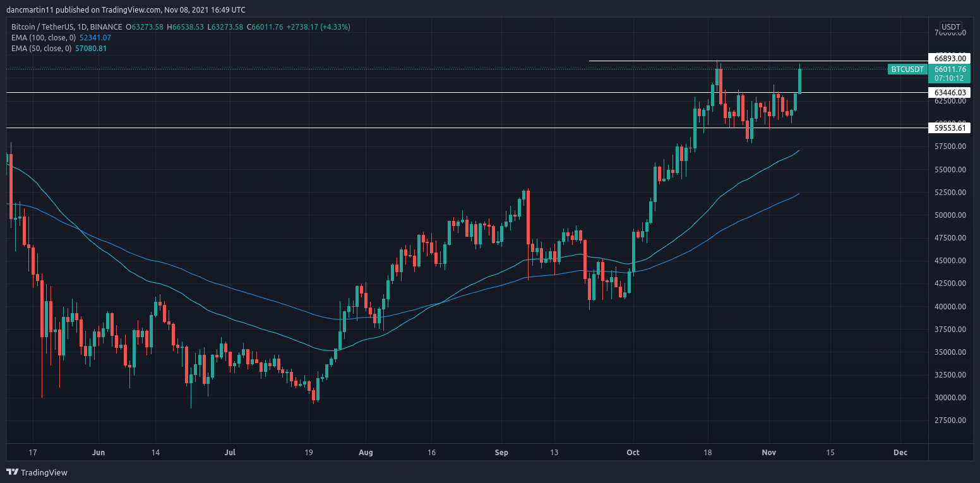980x483 pixels.
Task: Click the candle countdown 07:10:12
Action: coord(949,78)
